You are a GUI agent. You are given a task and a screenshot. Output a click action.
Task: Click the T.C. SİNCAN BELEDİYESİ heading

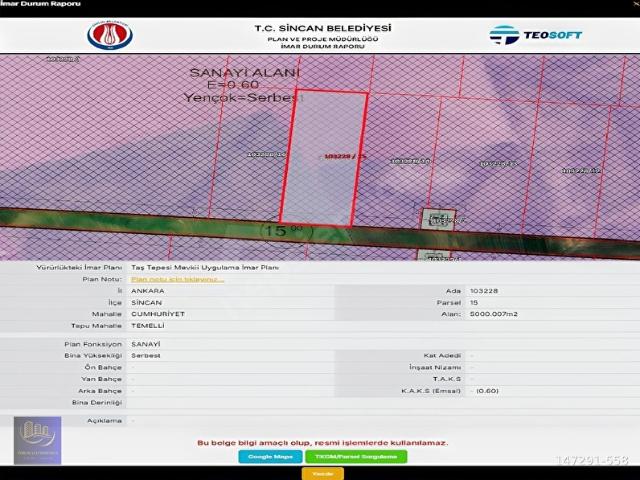323,28
